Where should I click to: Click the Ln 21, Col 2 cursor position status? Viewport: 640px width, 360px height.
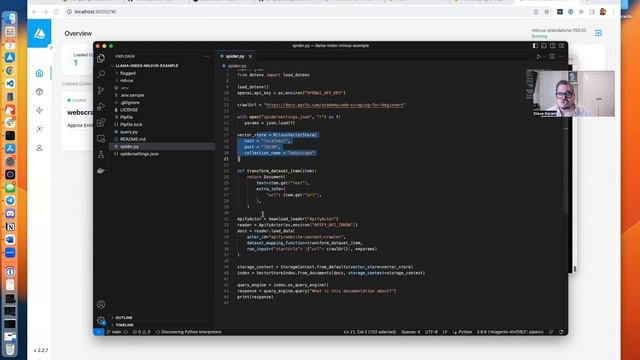[370, 332]
